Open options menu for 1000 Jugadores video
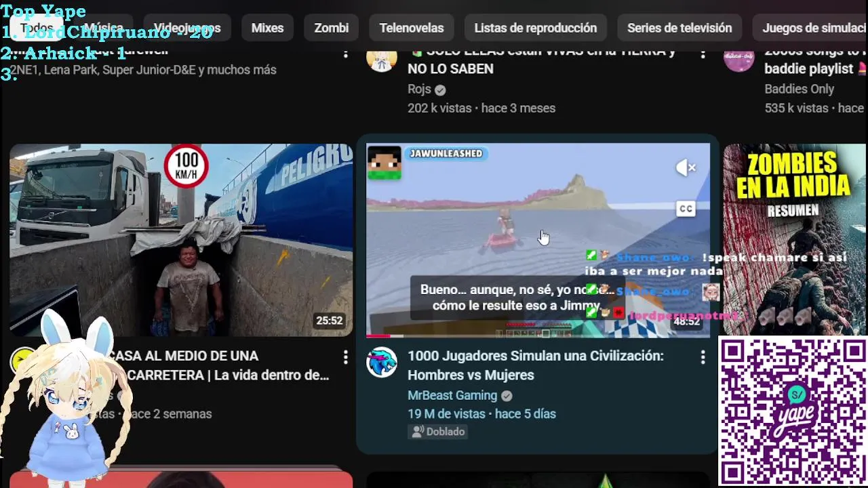Image resolution: width=868 pixels, height=488 pixels. 703,357
